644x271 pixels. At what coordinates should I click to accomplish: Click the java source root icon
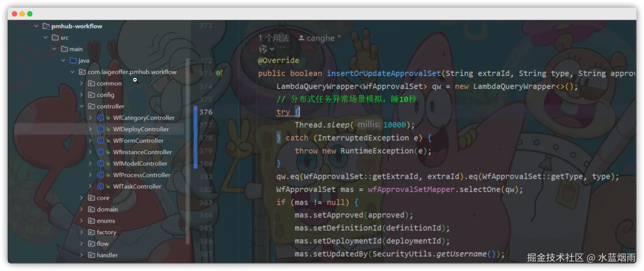pyautogui.click(x=73, y=60)
